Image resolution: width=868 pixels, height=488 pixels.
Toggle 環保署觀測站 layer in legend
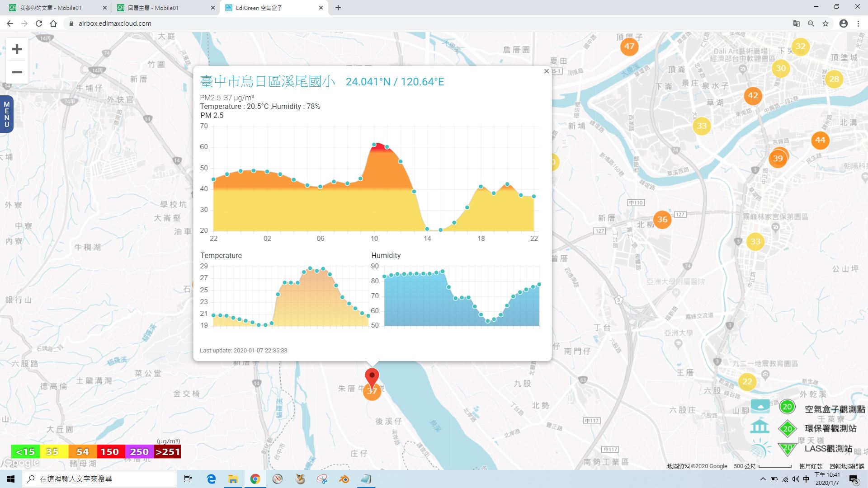tap(830, 428)
